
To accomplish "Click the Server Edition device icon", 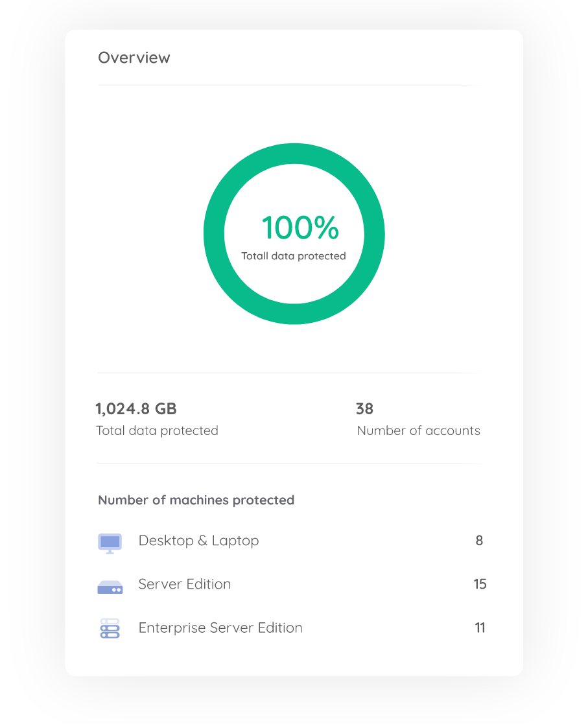I will pyautogui.click(x=110, y=587).
